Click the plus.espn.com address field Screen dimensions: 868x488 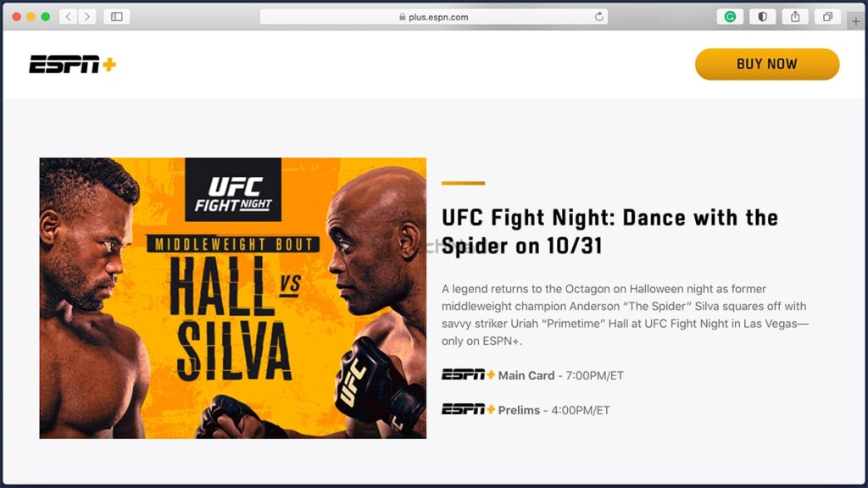click(x=434, y=17)
